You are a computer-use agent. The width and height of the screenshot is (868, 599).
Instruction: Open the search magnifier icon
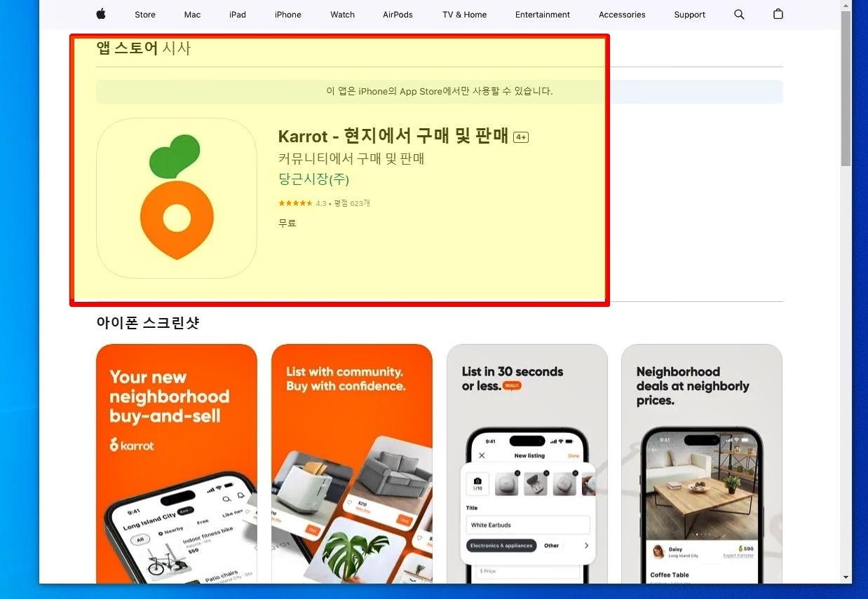(x=739, y=14)
